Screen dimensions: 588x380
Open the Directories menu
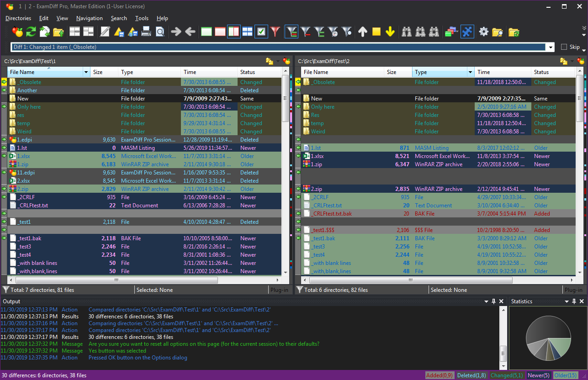tap(18, 18)
